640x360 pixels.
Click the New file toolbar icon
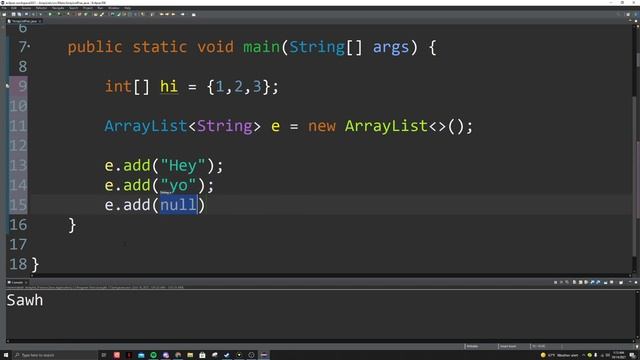[x=4, y=14]
